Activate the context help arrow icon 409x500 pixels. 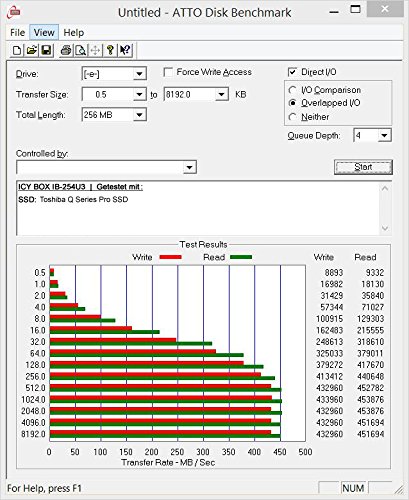pos(125,51)
